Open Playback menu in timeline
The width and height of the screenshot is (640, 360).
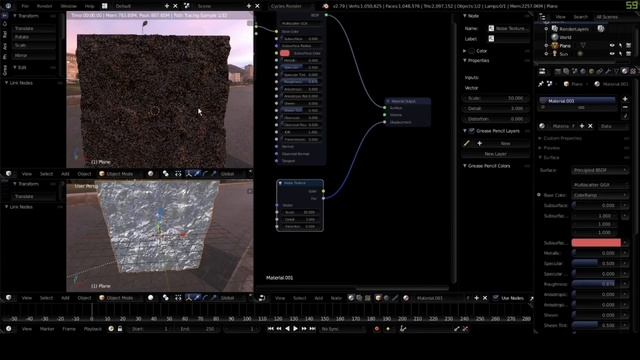(x=93, y=329)
